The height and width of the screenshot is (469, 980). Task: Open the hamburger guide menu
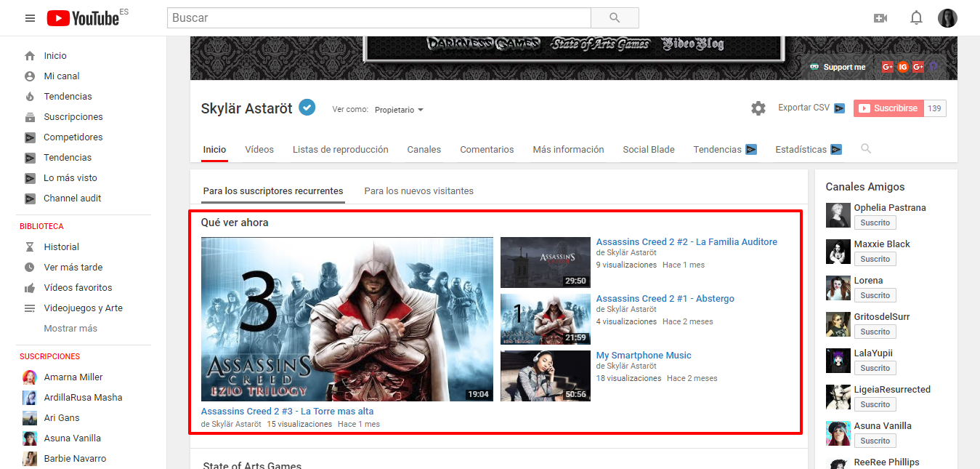coord(30,18)
